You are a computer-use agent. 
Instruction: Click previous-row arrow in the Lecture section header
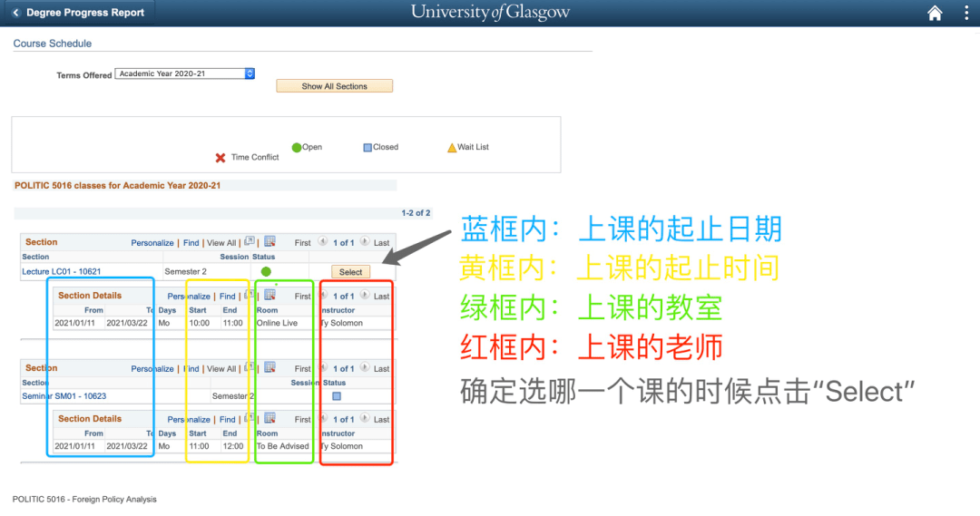pos(320,242)
